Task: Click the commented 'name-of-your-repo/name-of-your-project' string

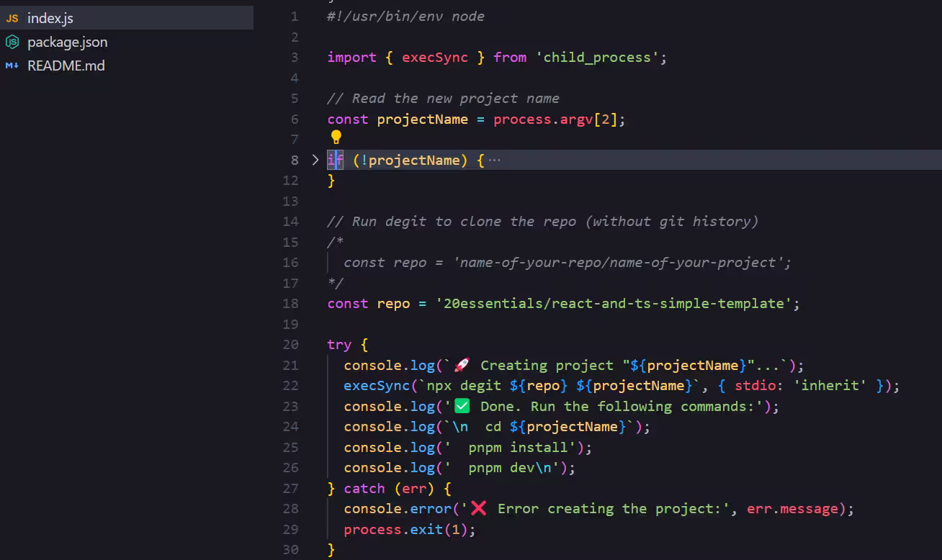Action: (618, 263)
